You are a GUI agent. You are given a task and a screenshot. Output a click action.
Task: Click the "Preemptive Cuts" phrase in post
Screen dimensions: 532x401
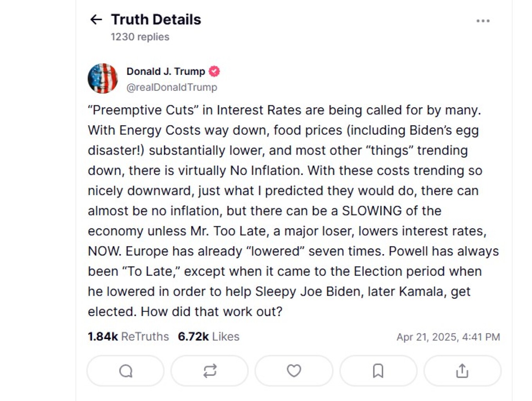coord(143,110)
